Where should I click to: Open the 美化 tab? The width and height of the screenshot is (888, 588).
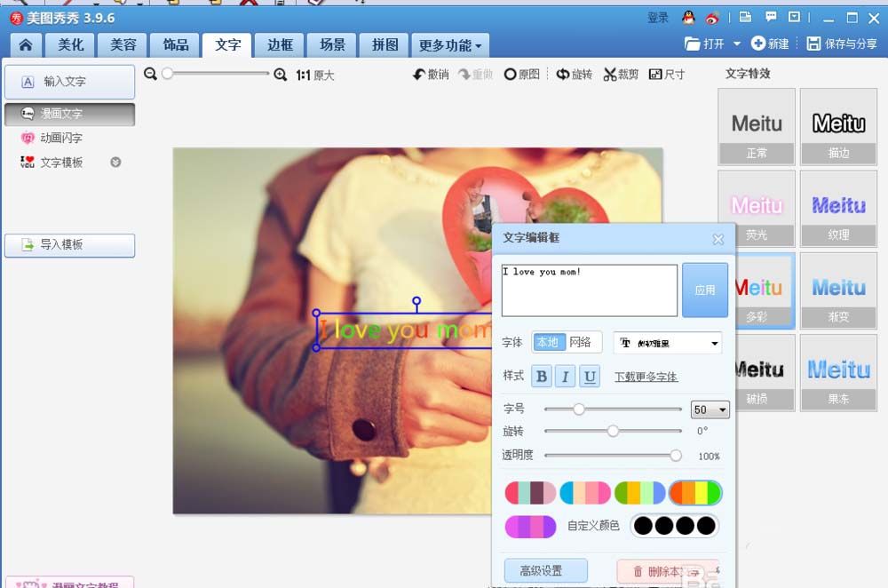(71, 44)
